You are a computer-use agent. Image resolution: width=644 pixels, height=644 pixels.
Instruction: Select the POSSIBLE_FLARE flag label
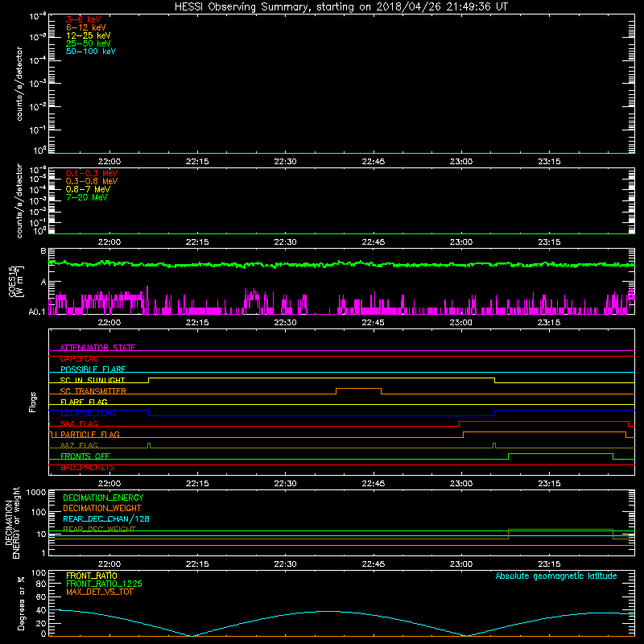pos(93,369)
